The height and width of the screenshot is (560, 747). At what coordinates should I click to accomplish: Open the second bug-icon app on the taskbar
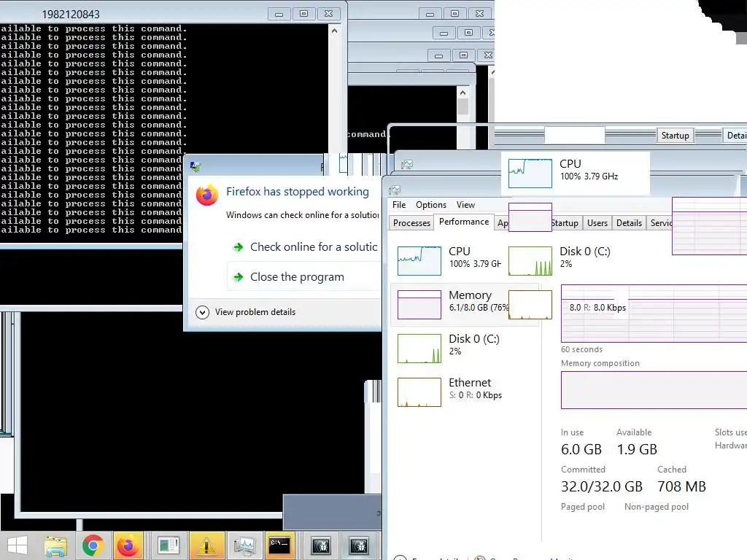[359, 545]
